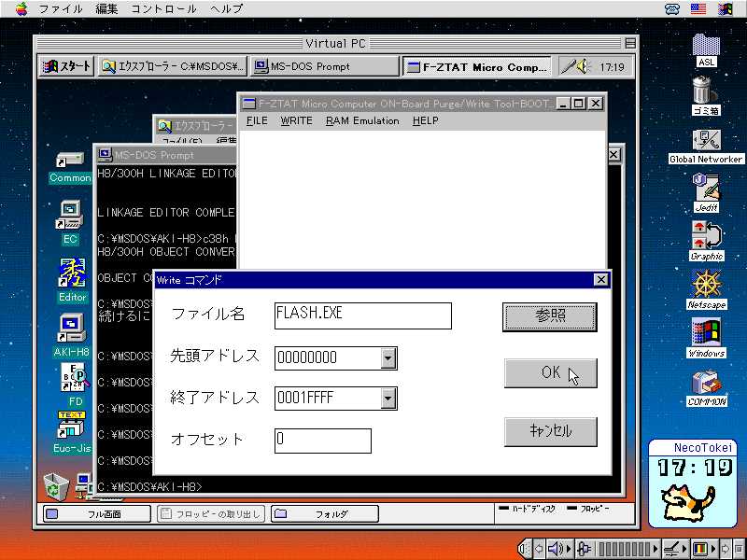The width and height of the screenshot is (747, 560).
Task: Open the WRITE menu
Action: tap(296, 121)
